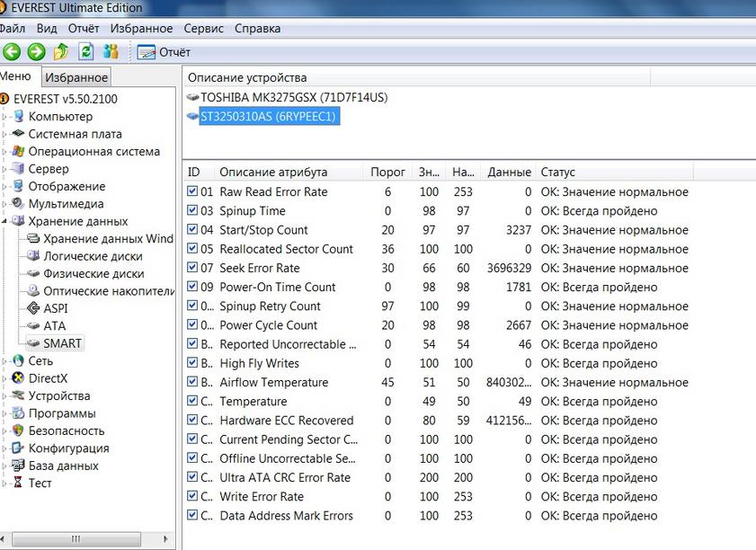This screenshot has height=550, width=756.
Task: Select the Безопасность shield icon
Action: [x=18, y=430]
